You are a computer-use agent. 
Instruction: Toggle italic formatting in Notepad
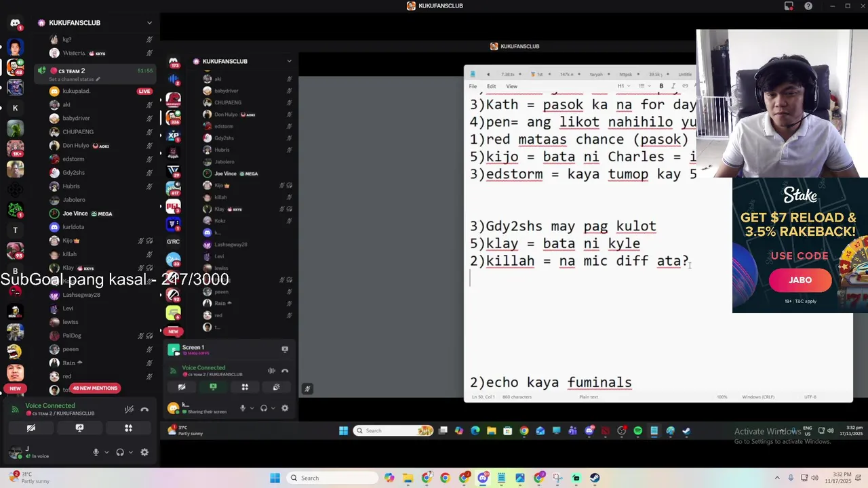tap(673, 86)
